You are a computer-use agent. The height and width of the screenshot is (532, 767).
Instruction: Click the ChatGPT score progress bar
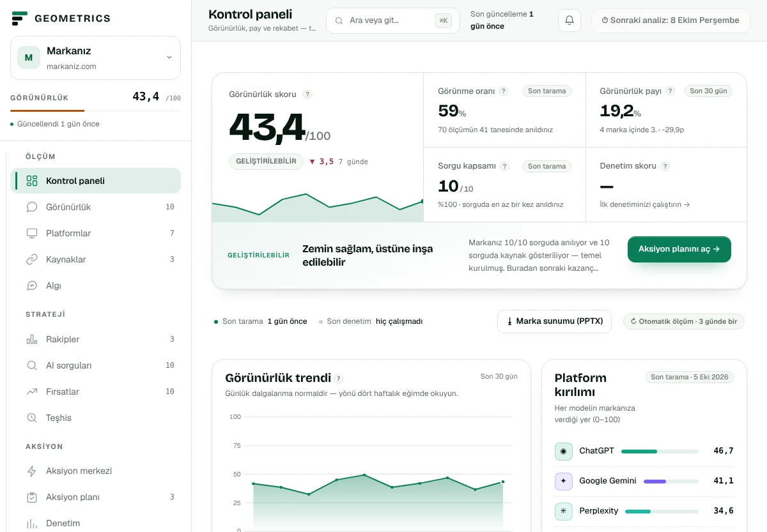[x=660, y=451]
